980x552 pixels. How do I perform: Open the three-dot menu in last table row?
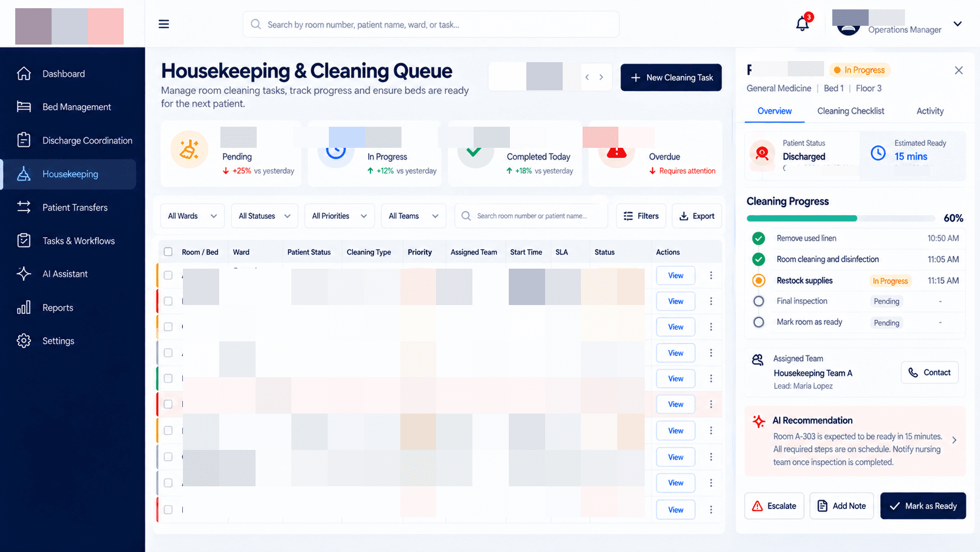click(x=711, y=510)
